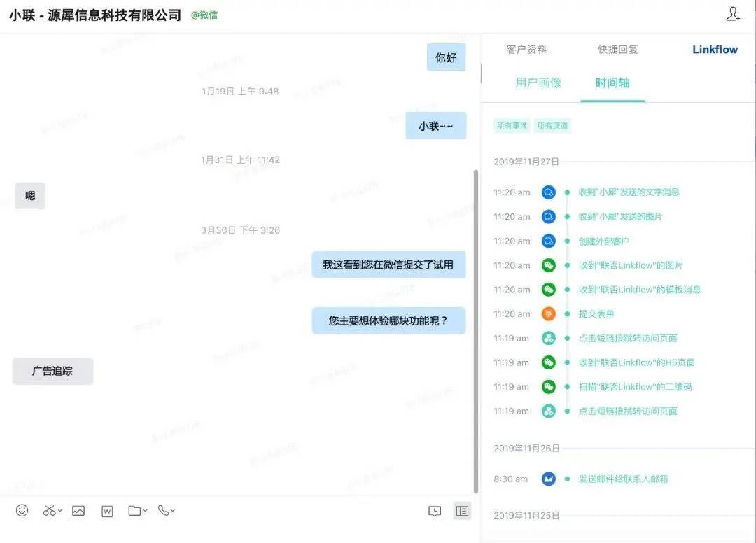Click the timestamp 1月31日 上午 11:42
Viewport: 756px width, 543px height.
(x=240, y=160)
